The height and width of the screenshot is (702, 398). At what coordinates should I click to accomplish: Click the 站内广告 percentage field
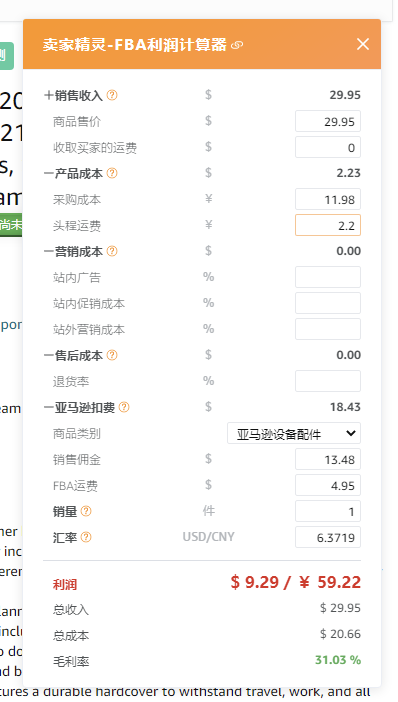click(x=328, y=277)
